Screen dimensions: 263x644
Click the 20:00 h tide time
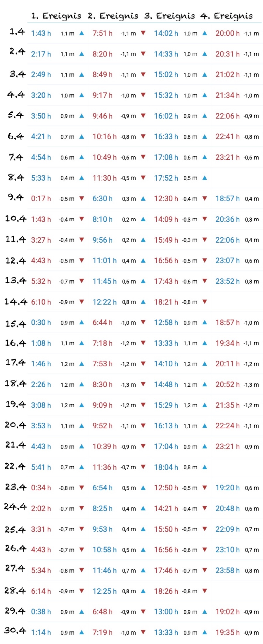tap(227, 33)
